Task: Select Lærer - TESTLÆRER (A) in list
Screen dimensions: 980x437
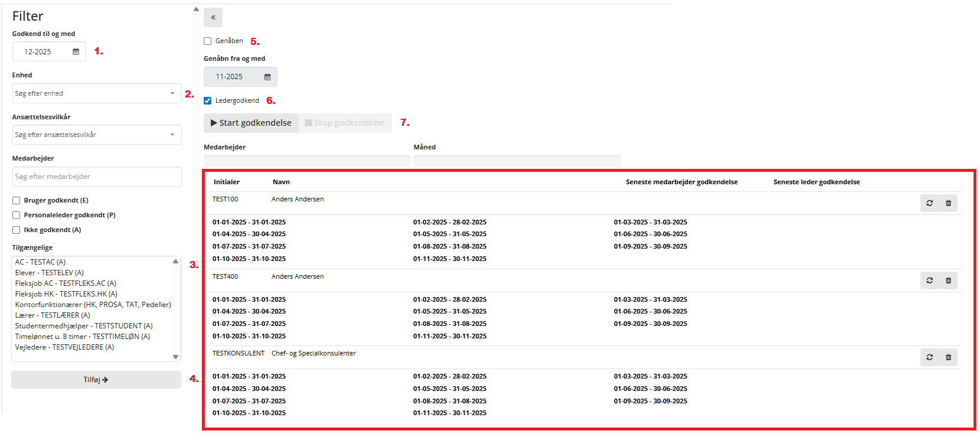Action: pos(53,315)
